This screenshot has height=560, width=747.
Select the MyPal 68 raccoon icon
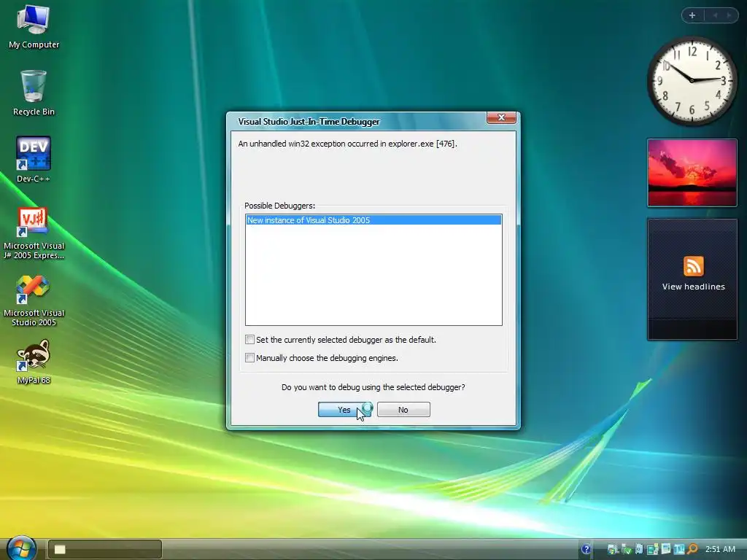34,362
